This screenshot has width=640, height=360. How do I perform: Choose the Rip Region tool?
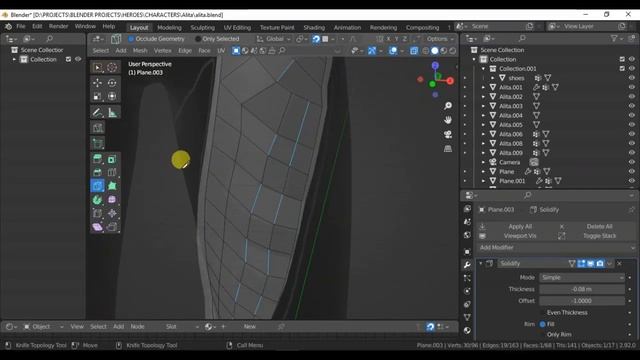click(112, 227)
